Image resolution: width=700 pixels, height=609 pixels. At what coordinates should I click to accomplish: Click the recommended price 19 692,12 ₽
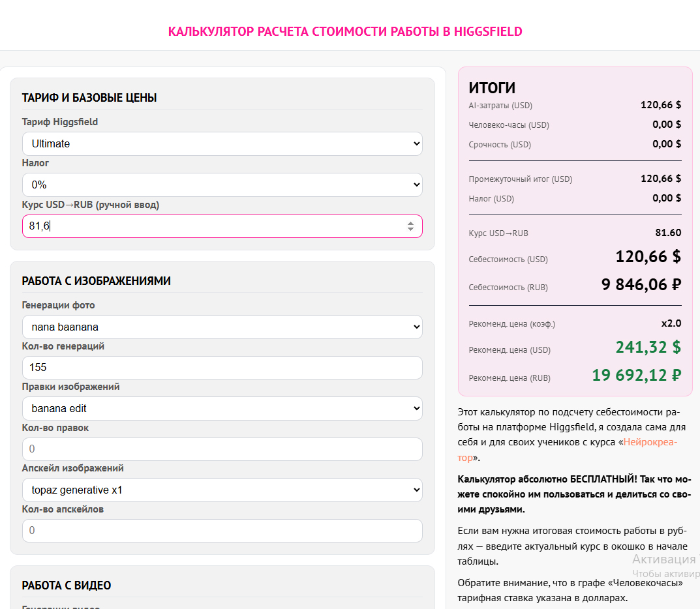coord(637,375)
